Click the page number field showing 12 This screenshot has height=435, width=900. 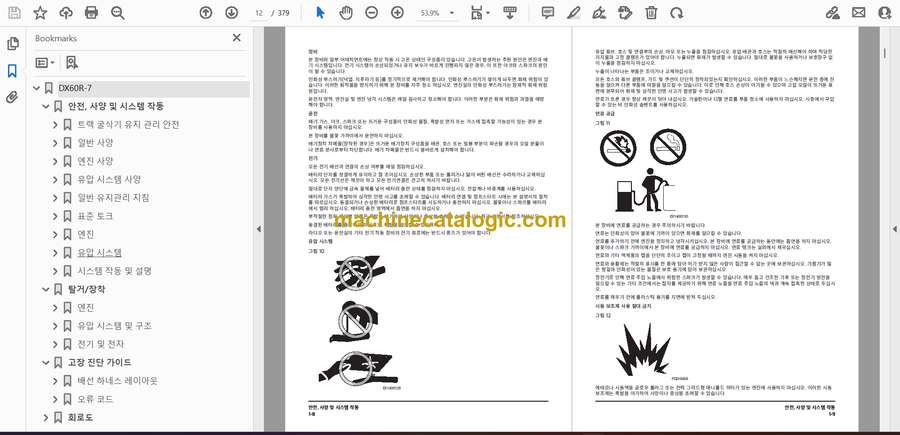[x=259, y=13]
